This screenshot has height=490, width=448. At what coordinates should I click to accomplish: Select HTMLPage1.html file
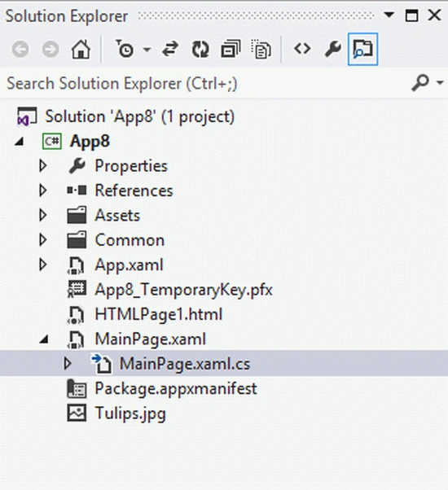click(159, 314)
